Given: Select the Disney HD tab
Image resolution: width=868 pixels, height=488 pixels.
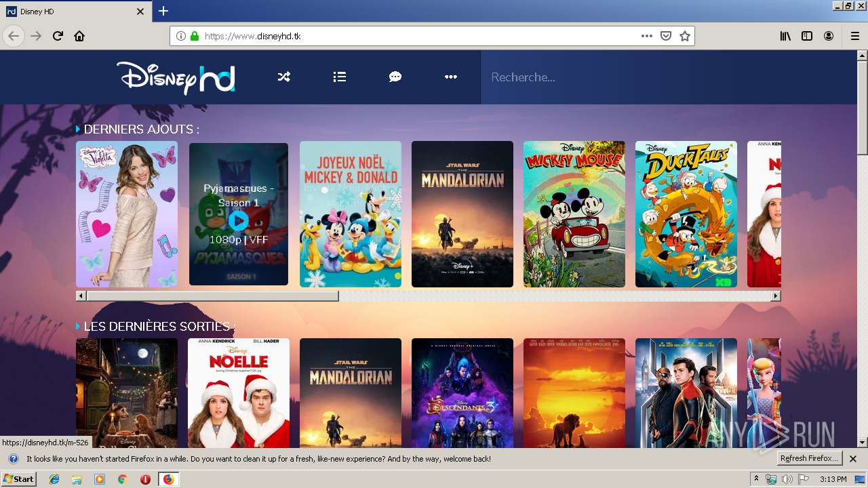Looking at the screenshot, I should 75,12.
